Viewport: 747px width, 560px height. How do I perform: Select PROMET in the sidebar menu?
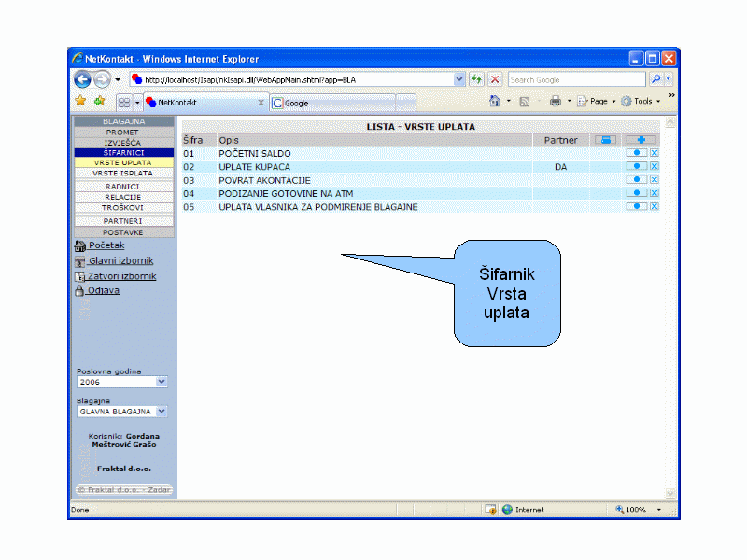coord(124,132)
